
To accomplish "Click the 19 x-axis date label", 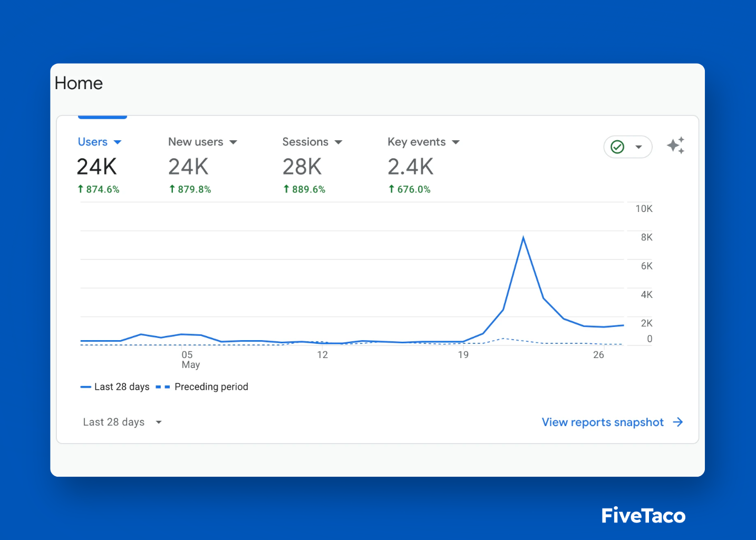I will pyautogui.click(x=463, y=355).
